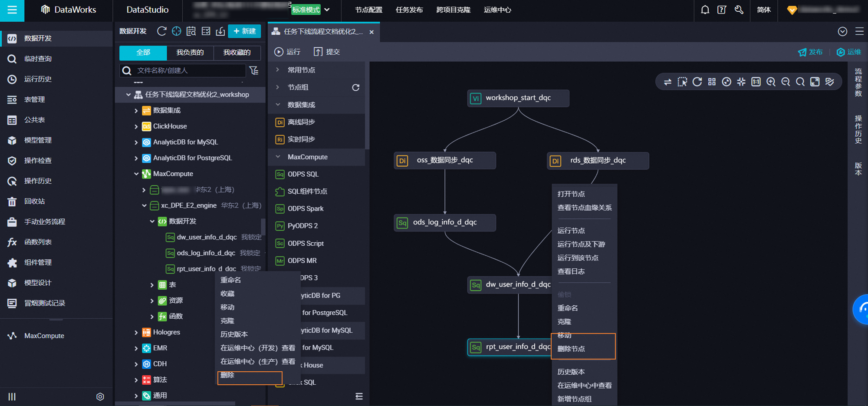Click 提交 to submit the workflow

click(x=327, y=52)
